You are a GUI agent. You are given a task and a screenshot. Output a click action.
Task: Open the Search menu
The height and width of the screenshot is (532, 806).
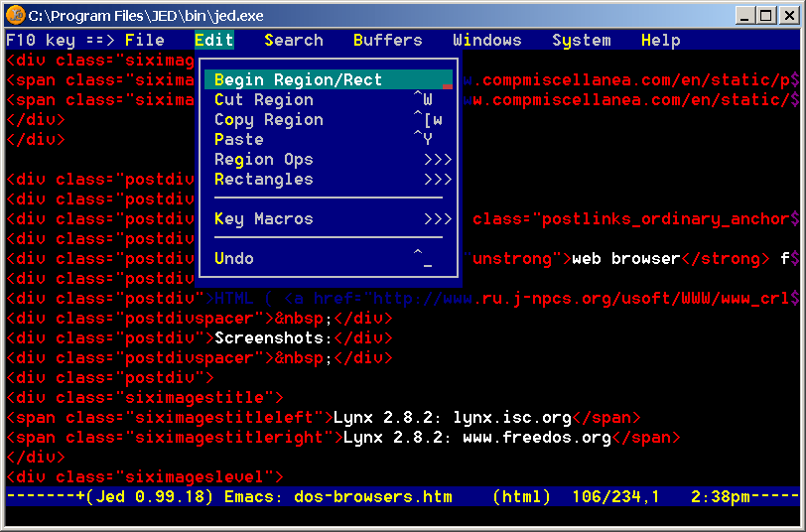tap(294, 41)
